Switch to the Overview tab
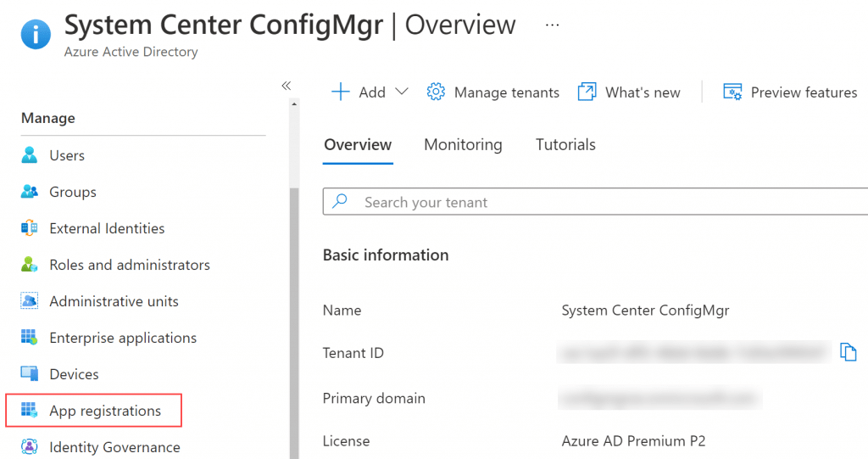The height and width of the screenshot is (459, 868). coord(358,145)
